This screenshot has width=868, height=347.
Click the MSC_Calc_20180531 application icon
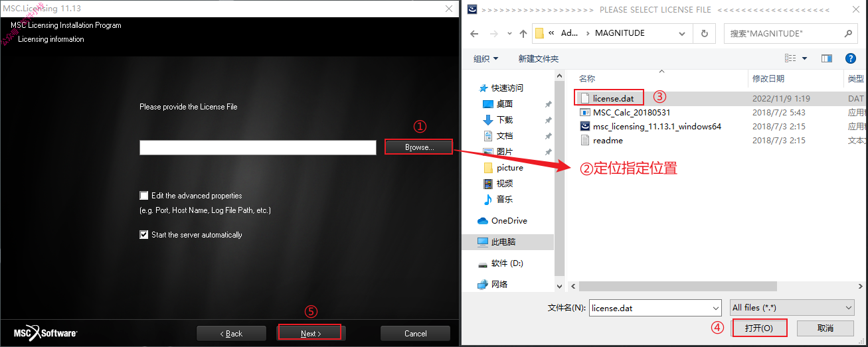[x=585, y=112]
